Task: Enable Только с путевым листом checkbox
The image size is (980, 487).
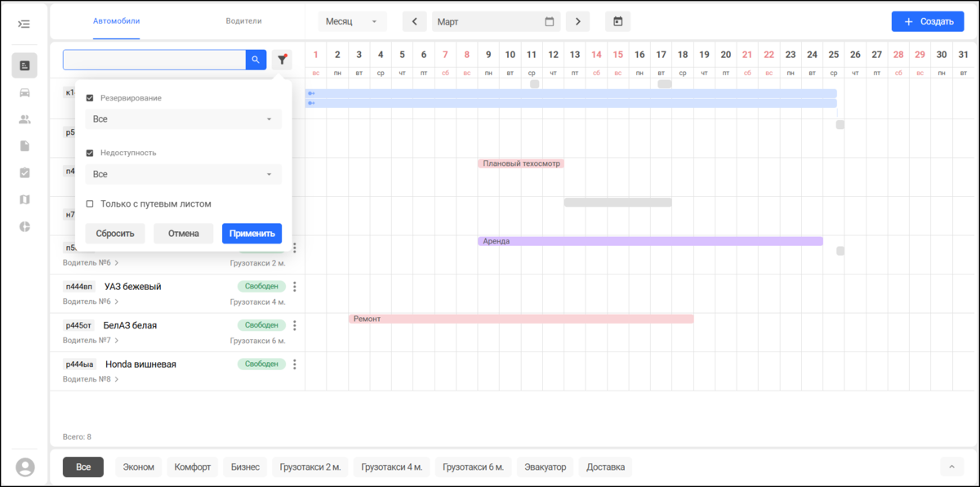Action: [90, 204]
